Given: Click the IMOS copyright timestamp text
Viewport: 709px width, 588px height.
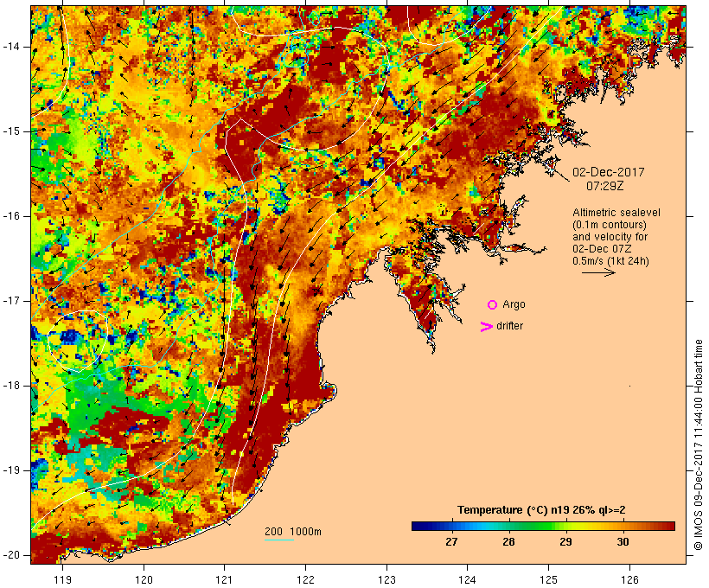Looking at the screenshot, I should tap(698, 445).
